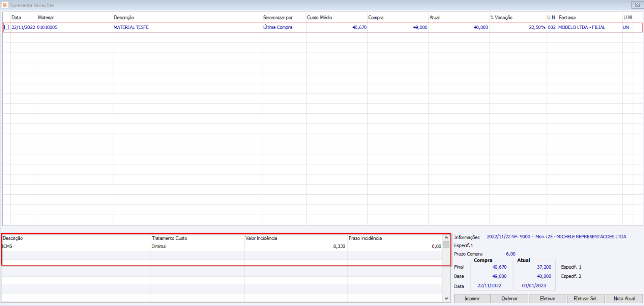
Task: Click the Material column header
Action: click(75, 18)
